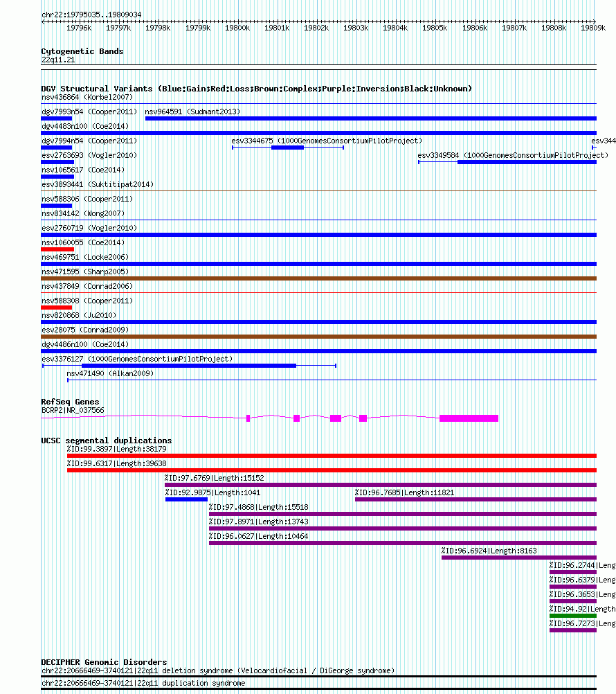Select duplication %ID:96.7685|Length:11821

pos(405,492)
